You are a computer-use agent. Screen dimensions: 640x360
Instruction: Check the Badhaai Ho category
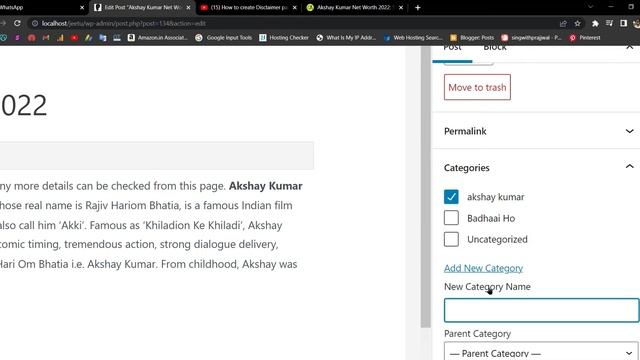coord(451,218)
